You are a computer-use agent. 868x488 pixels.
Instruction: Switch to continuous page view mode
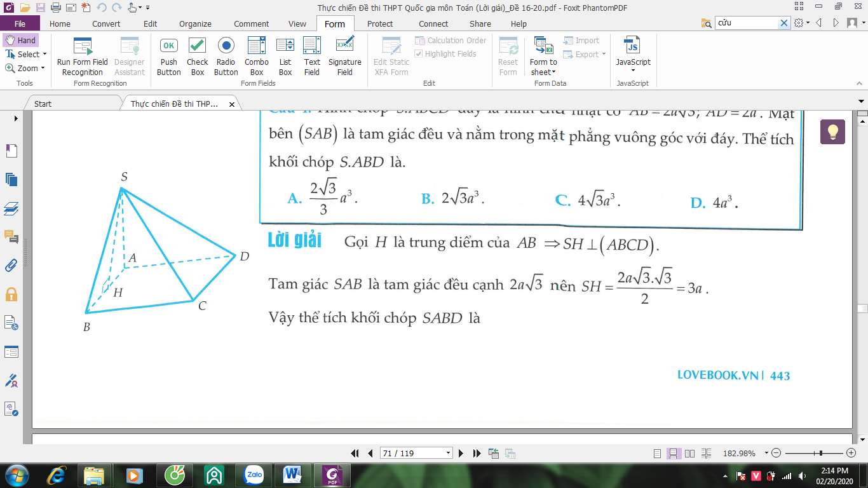click(674, 454)
